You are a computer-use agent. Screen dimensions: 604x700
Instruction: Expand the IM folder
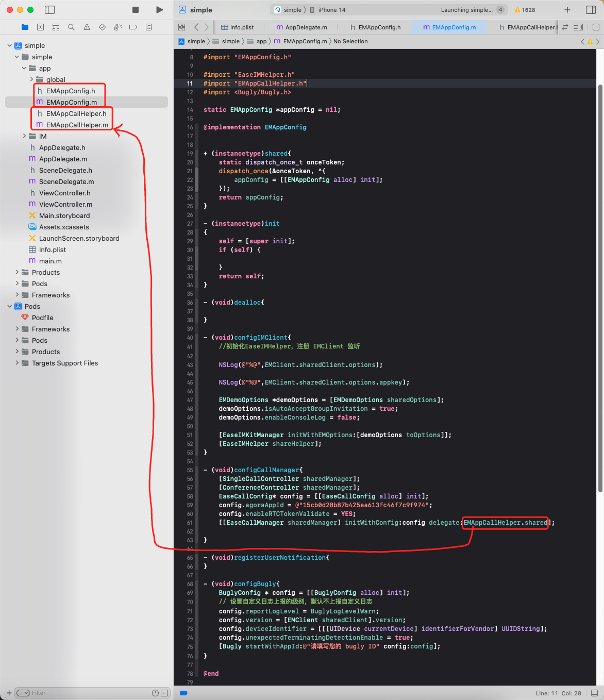point(24,136)
